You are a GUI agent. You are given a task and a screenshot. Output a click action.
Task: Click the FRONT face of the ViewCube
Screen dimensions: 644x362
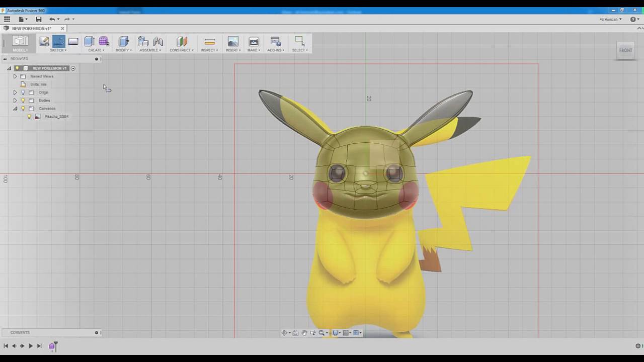click(625, 50)
